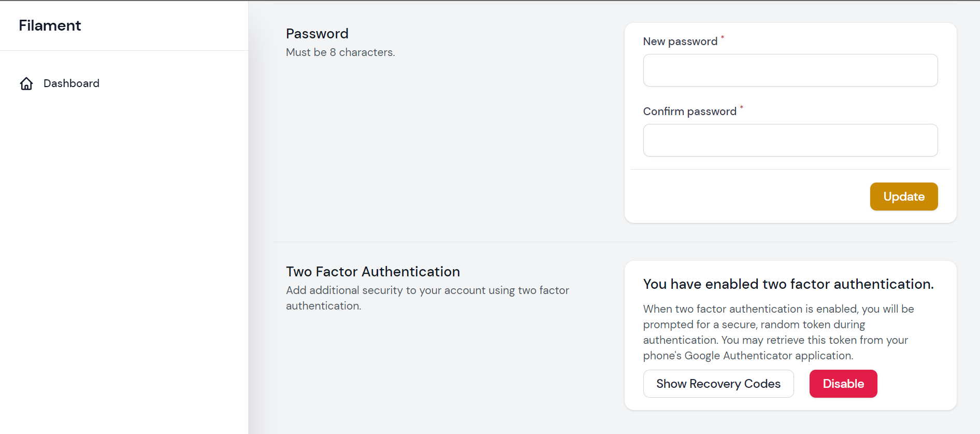Disable two factor authentication
This screenshot has width=980, height=434.
click(x=843, y=384)
